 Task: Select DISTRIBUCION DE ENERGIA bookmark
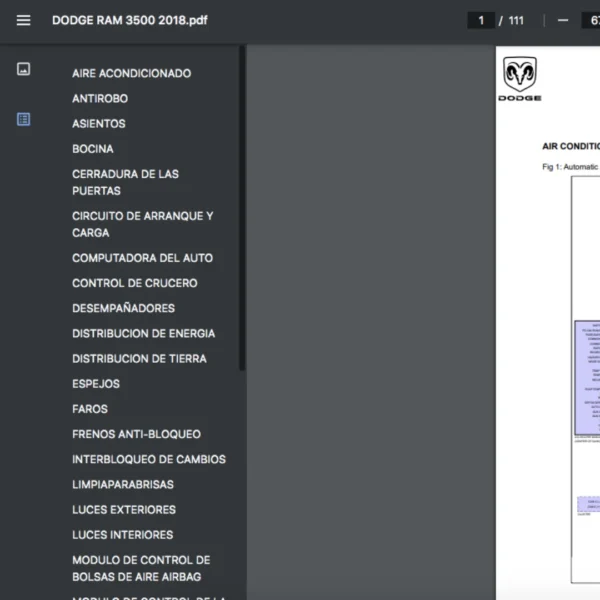click(143, 333)
